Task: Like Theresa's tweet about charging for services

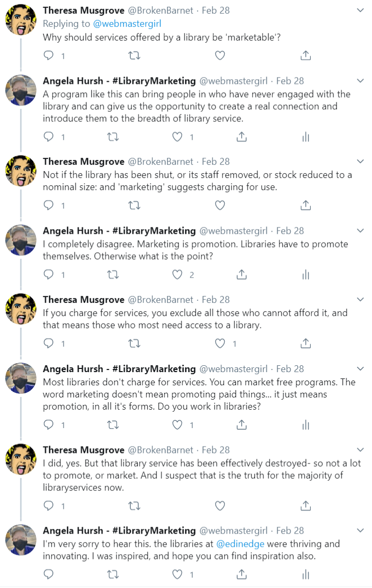Action: tap(220, 344)
